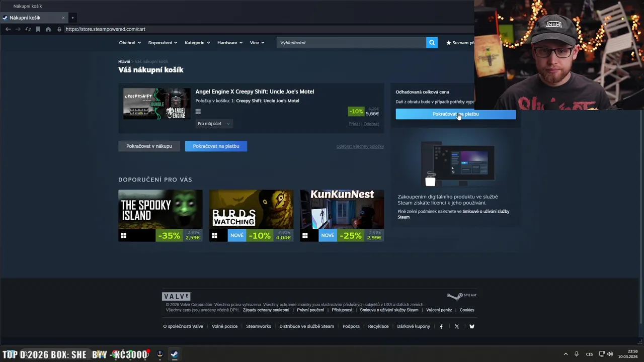
Task: Open Steamworks footer link
Action: (259, 326)
